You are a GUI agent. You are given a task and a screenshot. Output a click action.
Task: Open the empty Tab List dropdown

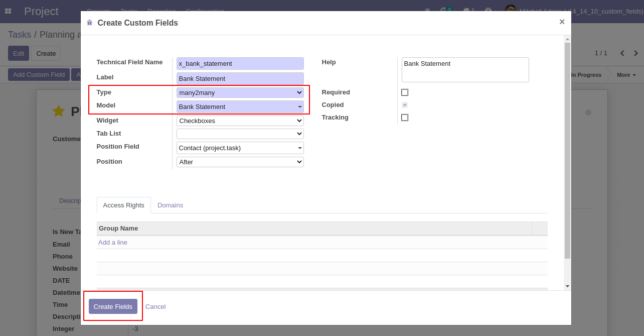click(x=240, y=134)
